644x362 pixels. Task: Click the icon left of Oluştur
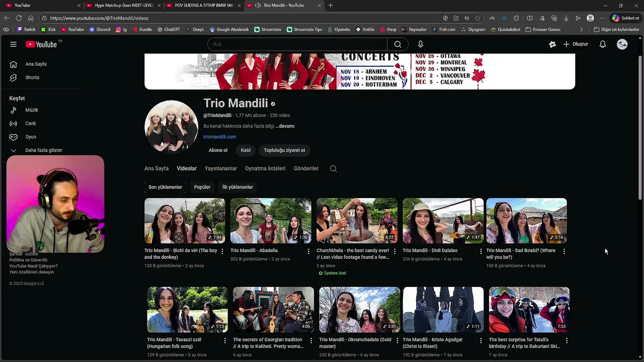552,44
